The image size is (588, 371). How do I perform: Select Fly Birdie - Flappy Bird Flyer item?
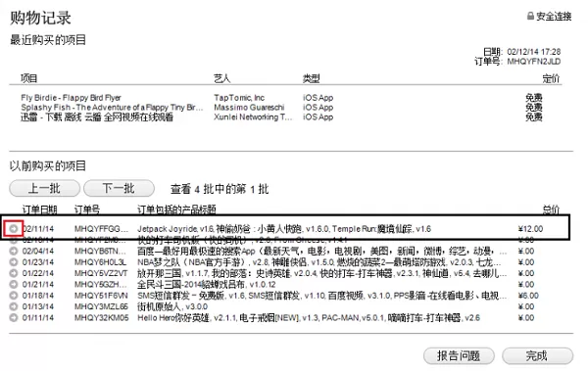click(x=71, y=98)
